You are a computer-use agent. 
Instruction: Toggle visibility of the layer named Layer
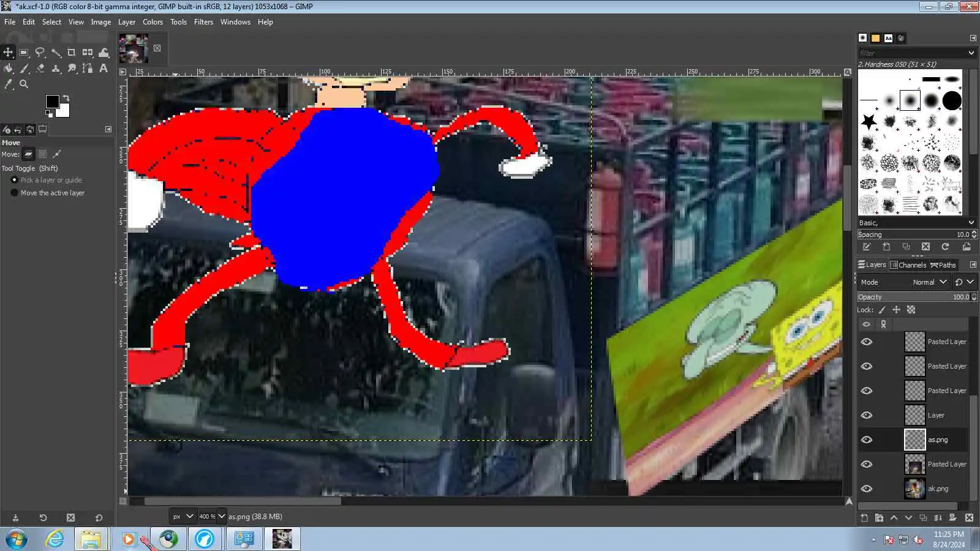pos(866,415)
